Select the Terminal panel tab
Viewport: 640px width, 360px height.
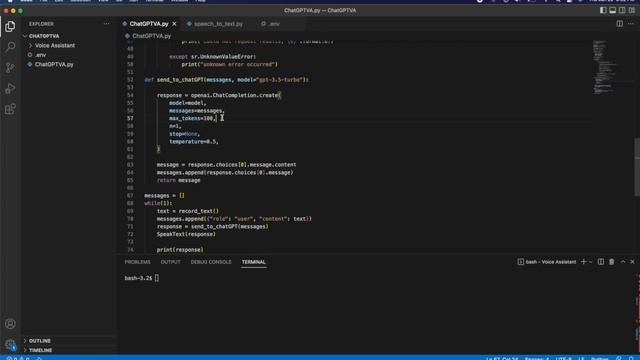click(x=253, y=262)
